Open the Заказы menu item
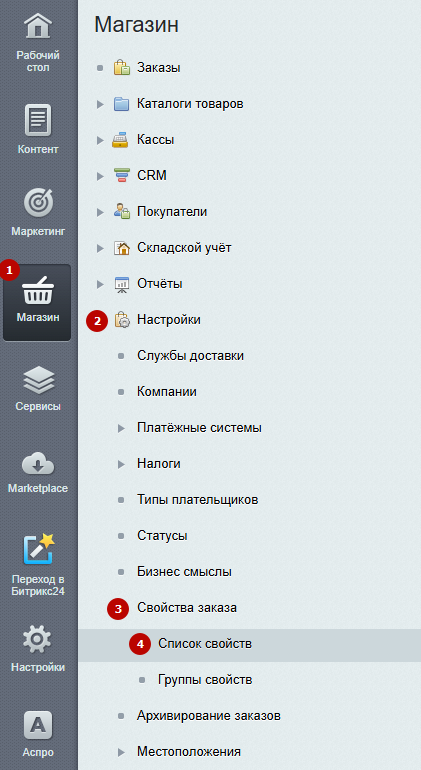This screenshot has width=421, height=770. tap(159, 68)
